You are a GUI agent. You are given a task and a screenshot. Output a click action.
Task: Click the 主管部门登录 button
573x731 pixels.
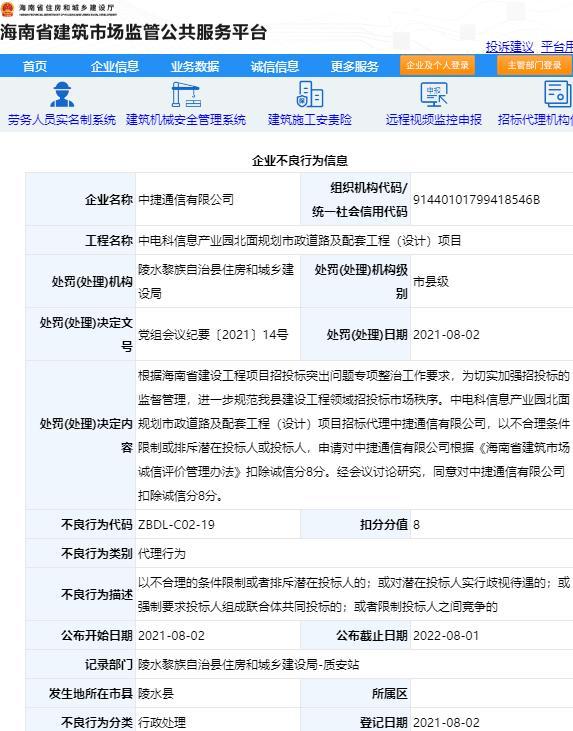click(x=534, y=65)
